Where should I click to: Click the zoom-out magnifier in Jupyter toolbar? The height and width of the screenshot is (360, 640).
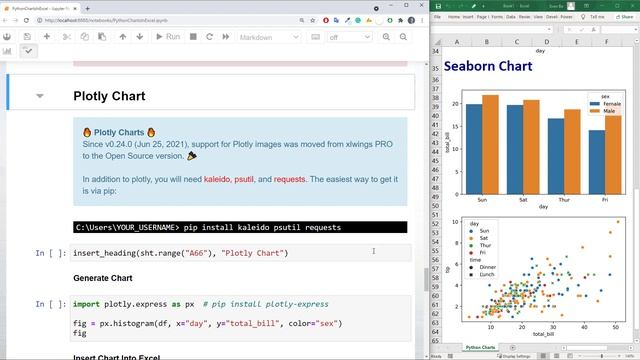[x=403, y=37]
